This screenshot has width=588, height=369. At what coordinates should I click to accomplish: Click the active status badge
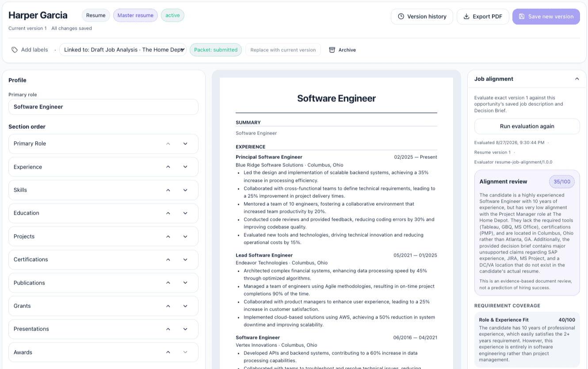point(172,15)
